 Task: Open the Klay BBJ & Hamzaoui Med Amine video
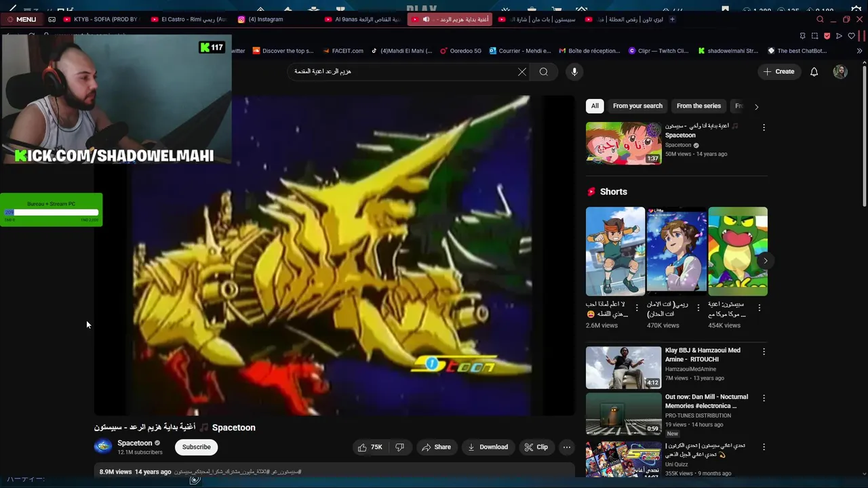tap(623, 367)
